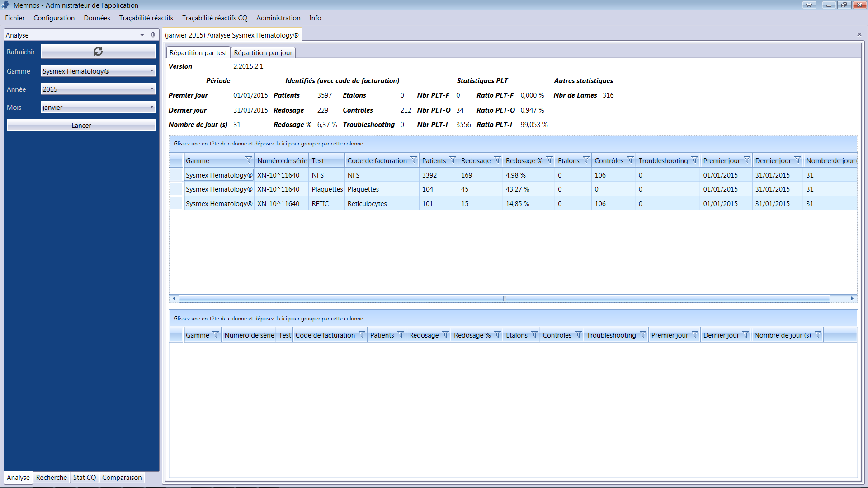Filter the Patients column in lower table

click(x=401, y=335)
